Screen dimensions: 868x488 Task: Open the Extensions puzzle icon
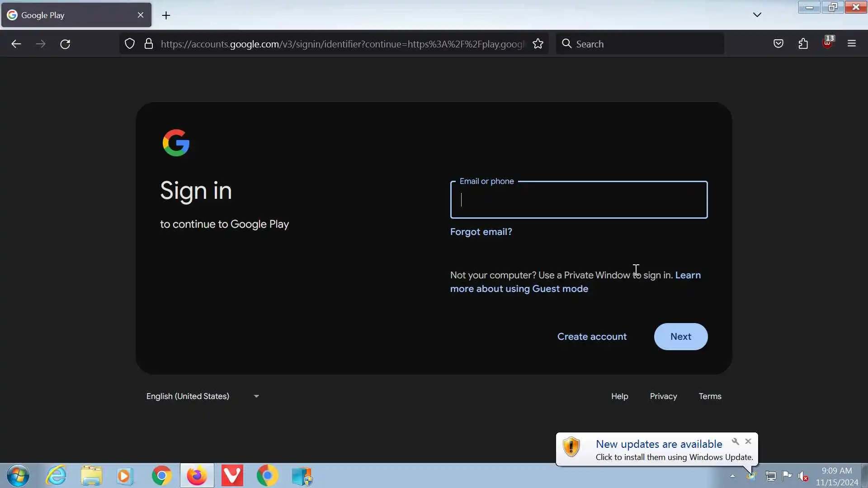point(803,44)
